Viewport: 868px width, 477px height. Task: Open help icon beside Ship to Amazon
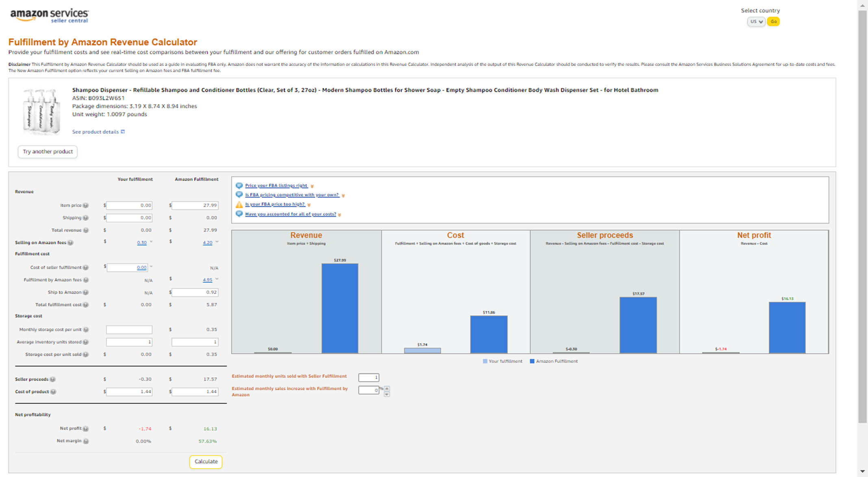point(86,293)
